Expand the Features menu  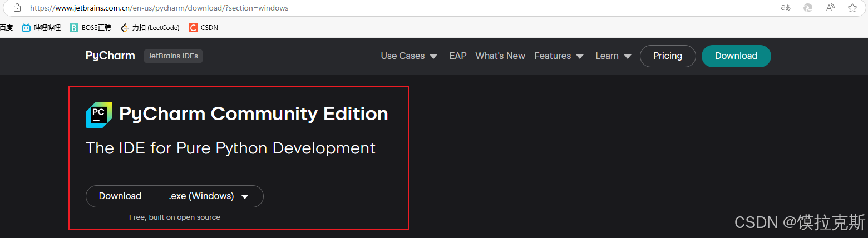click(x=559, y=56)
